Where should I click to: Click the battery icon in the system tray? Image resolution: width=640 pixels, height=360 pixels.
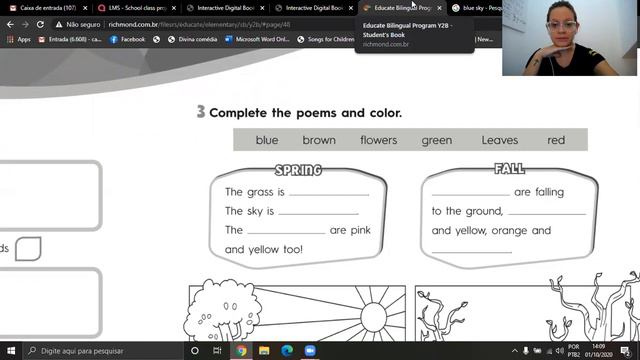pos(538,351)
